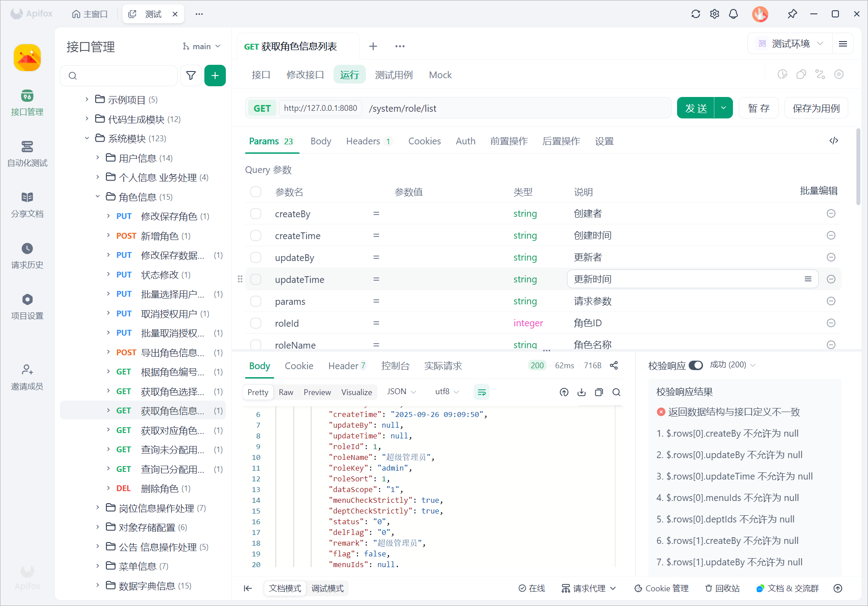Copy the response body content
The image size is (868, 606).
pyautogui.click(x=599, y=392)
